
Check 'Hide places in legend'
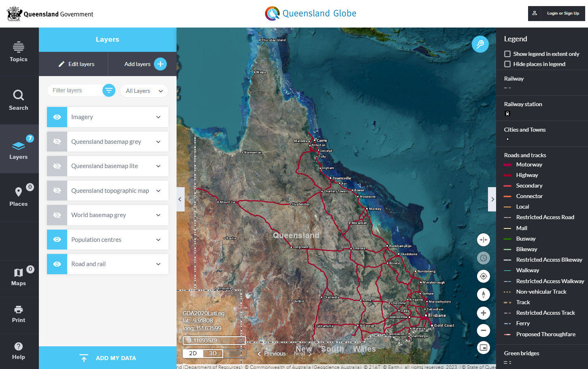[x=507, y=64]
